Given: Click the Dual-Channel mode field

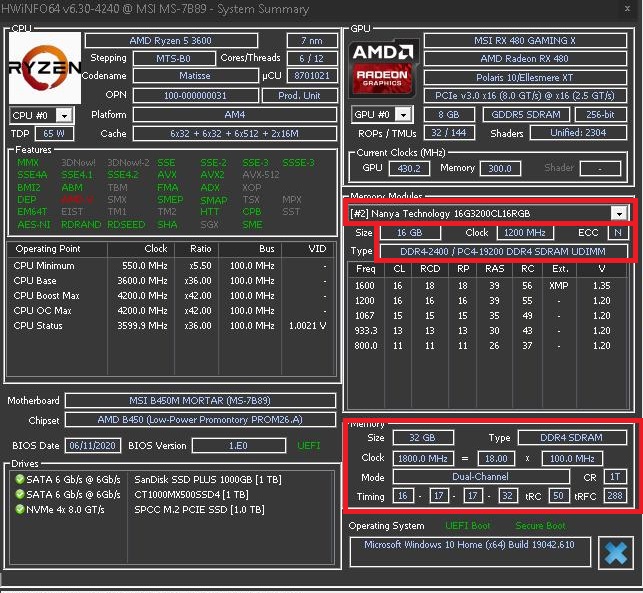Looking at the screenshot, I should click(481, 477).
